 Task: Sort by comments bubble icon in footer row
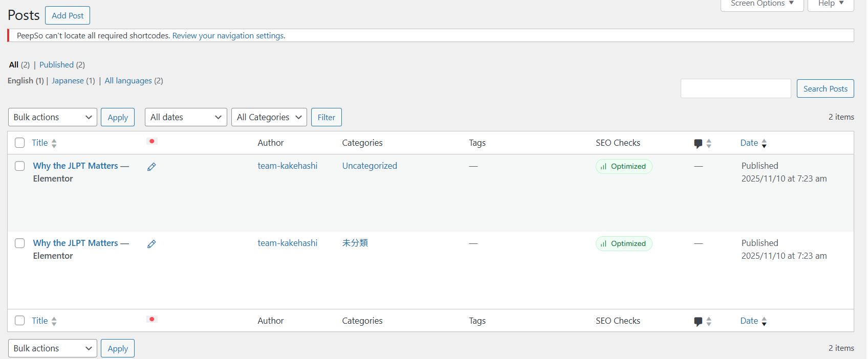(698, 321)
